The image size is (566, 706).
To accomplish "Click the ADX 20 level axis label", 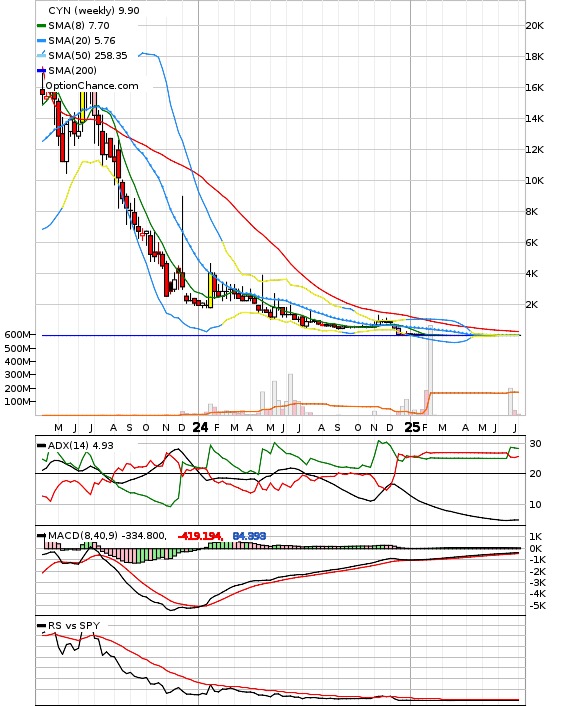I will click(534, 474).
